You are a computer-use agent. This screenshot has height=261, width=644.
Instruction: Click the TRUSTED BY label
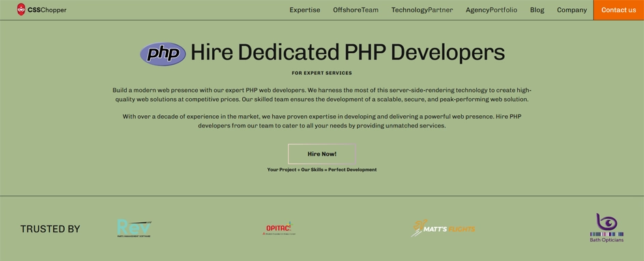50,229
